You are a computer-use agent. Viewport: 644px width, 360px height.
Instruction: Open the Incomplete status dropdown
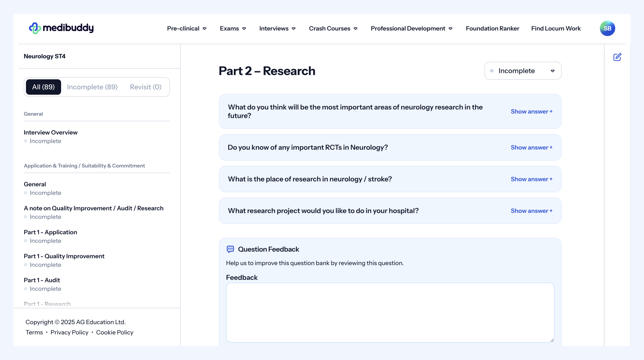tap(523, 71)
